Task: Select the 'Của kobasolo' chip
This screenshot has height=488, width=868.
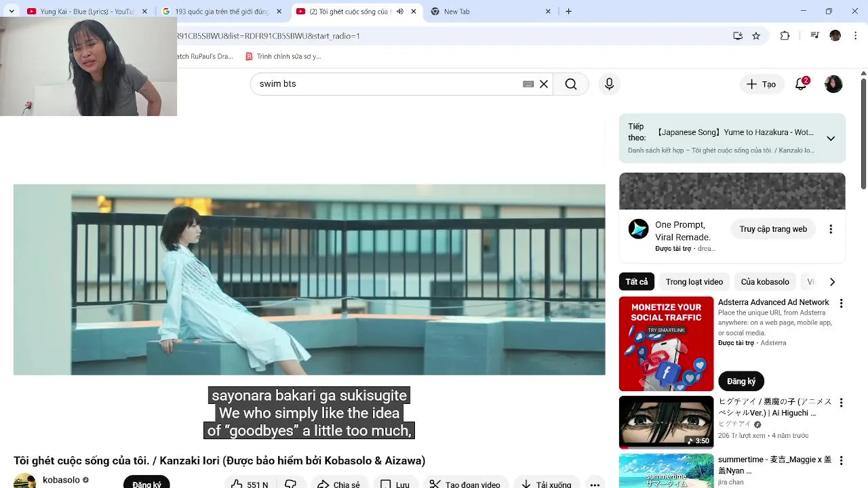Action: click(x=765, y=282)
